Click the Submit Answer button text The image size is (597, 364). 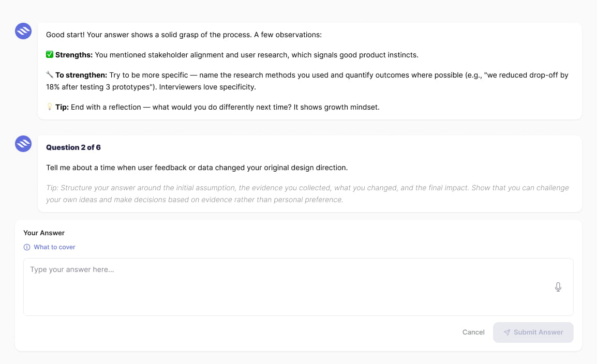[x=538, y=332]
